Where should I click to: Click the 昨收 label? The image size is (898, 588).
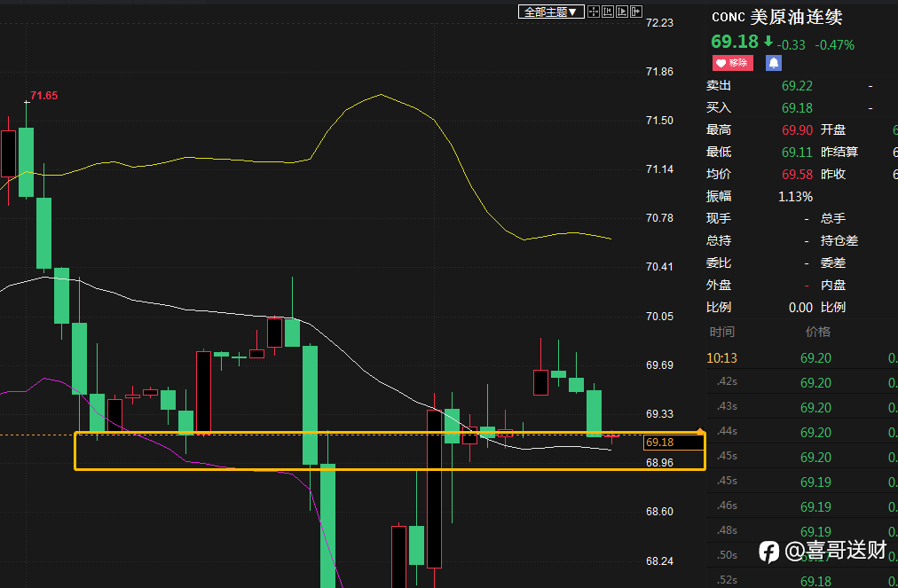[833, 174]
